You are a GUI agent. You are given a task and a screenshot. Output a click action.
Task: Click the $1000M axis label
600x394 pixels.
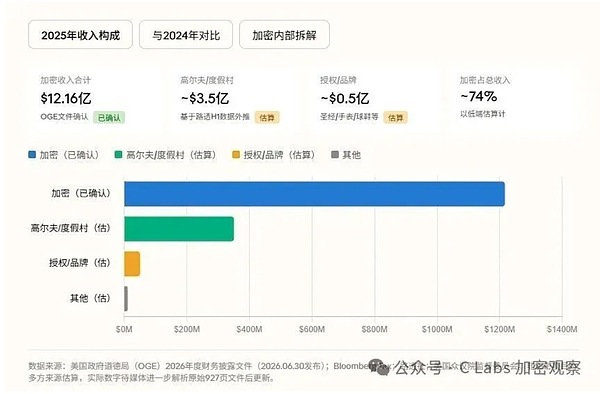coord(437,329)
